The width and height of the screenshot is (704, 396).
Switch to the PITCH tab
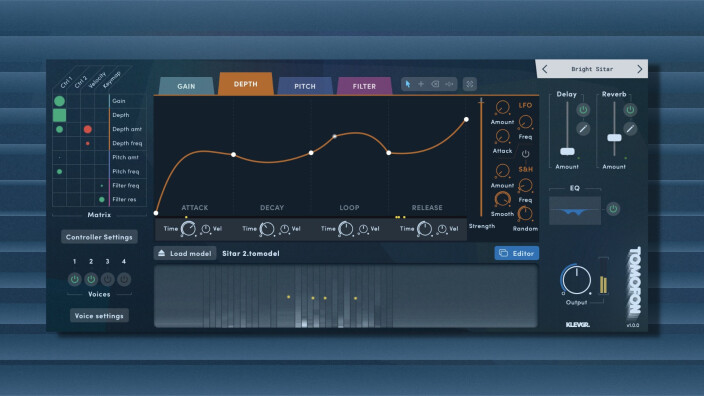[x=305, y=86]
